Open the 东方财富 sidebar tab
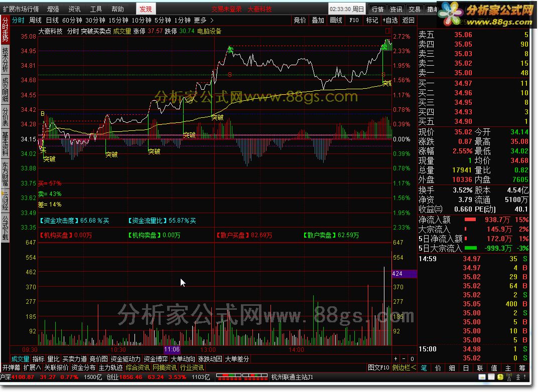538x392 pixels. click(5, 174)
